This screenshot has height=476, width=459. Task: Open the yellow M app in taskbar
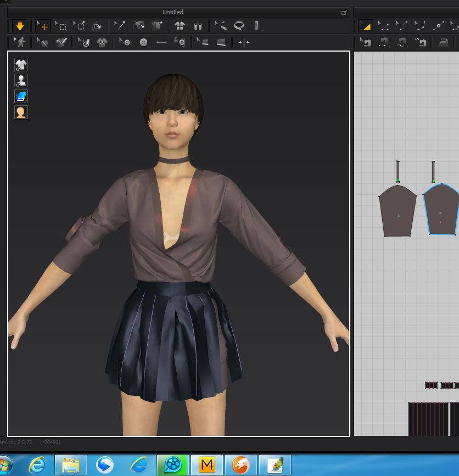click(207, 465)
